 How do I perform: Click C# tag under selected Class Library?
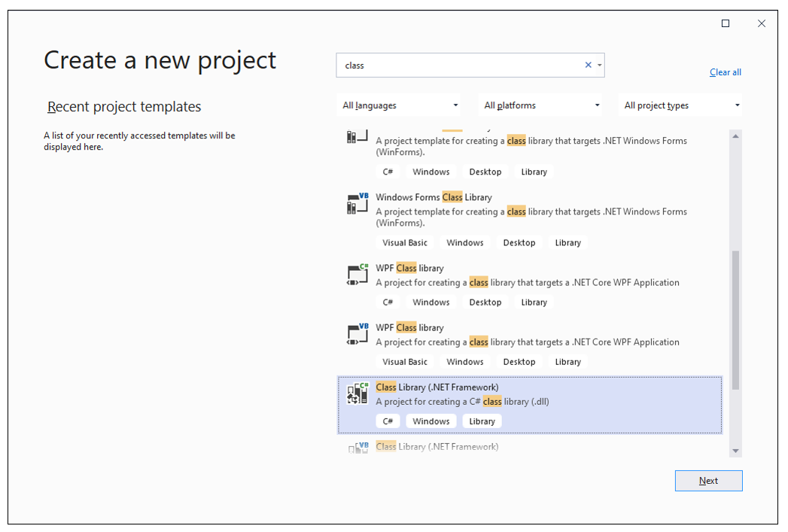[x=388, y=421]
